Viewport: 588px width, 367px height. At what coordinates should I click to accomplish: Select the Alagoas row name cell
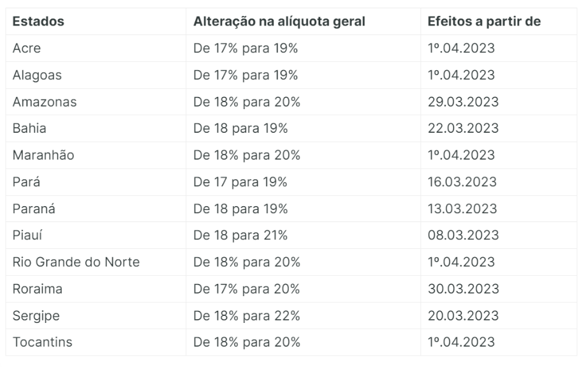point(36,75)
